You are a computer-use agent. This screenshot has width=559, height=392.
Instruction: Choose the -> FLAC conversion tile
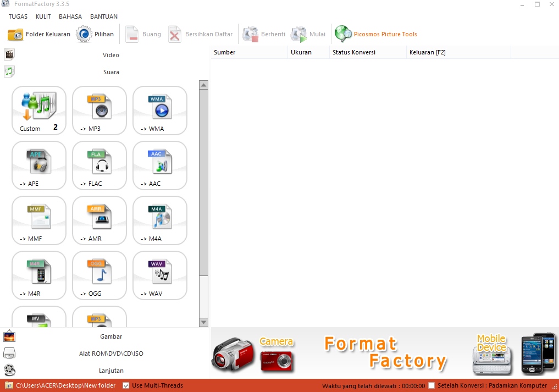click(x=99, y=165)
